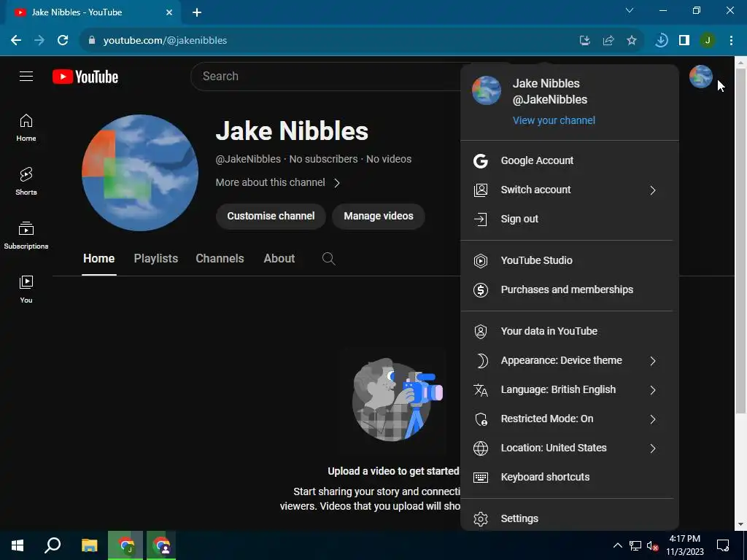
Task: Open the Windows notification center
Action: (723, 545)
